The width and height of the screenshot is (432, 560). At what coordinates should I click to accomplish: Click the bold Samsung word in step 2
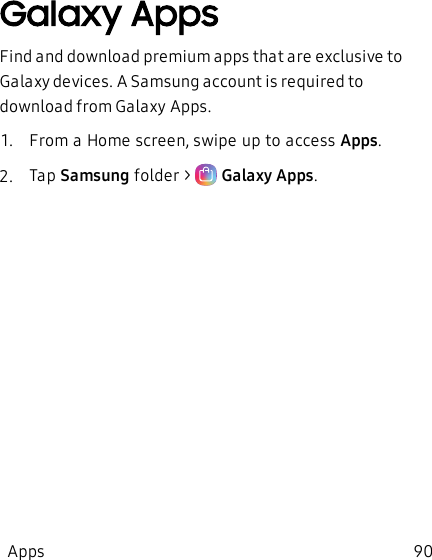[x=95, y=175]
